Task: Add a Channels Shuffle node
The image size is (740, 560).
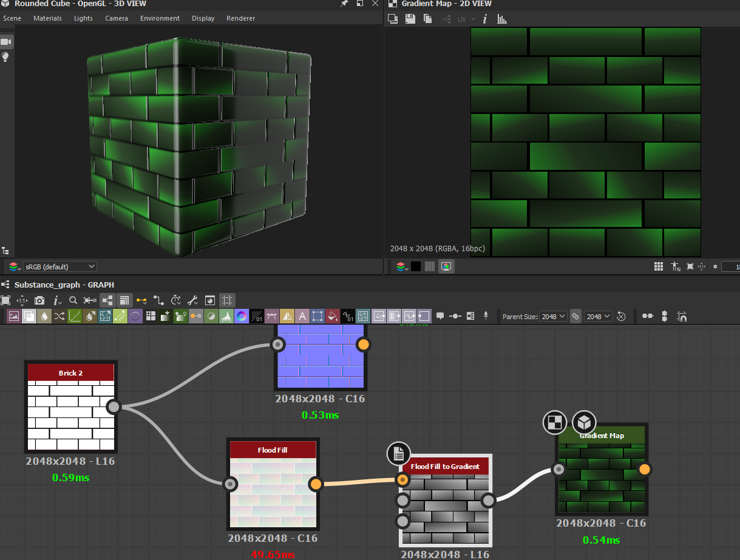Action: [59, 316]
